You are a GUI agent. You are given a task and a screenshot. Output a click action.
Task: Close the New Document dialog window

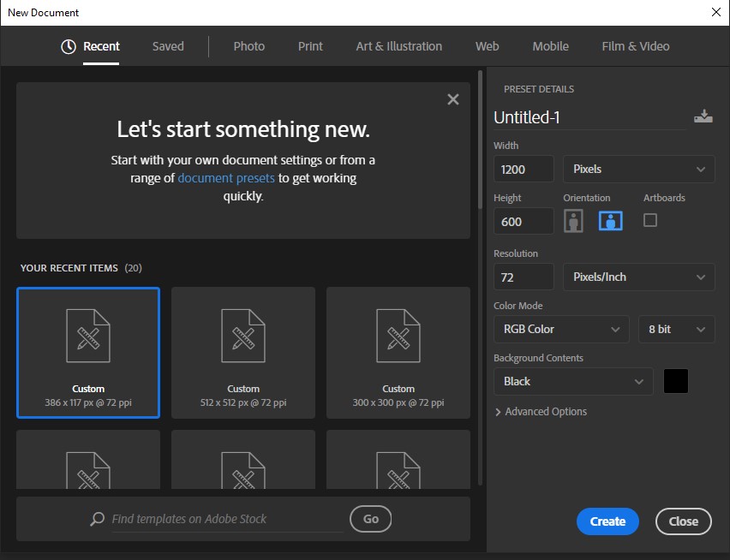coord(716,12)
